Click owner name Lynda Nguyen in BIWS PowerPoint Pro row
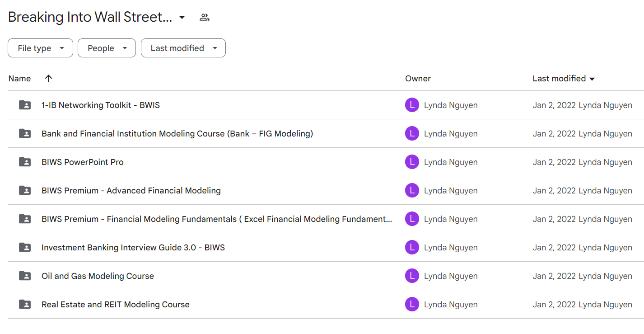 coord(451,162)
